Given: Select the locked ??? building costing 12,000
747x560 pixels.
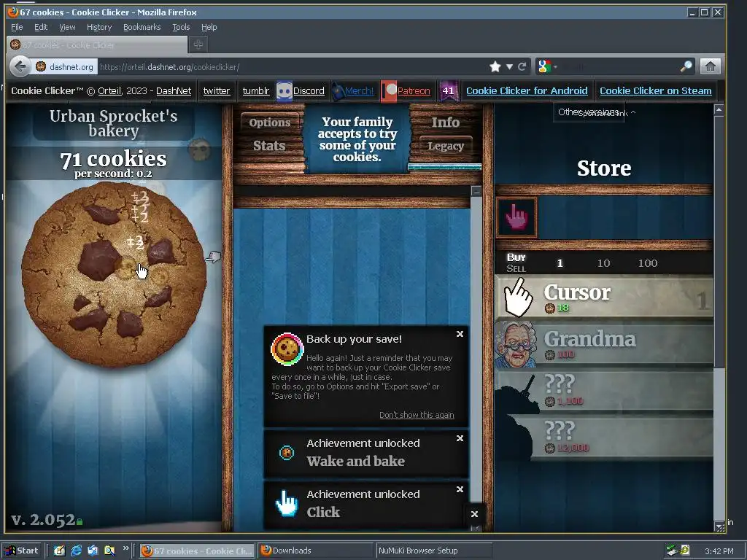Looking at the screenshot, I should coord(604,438).
